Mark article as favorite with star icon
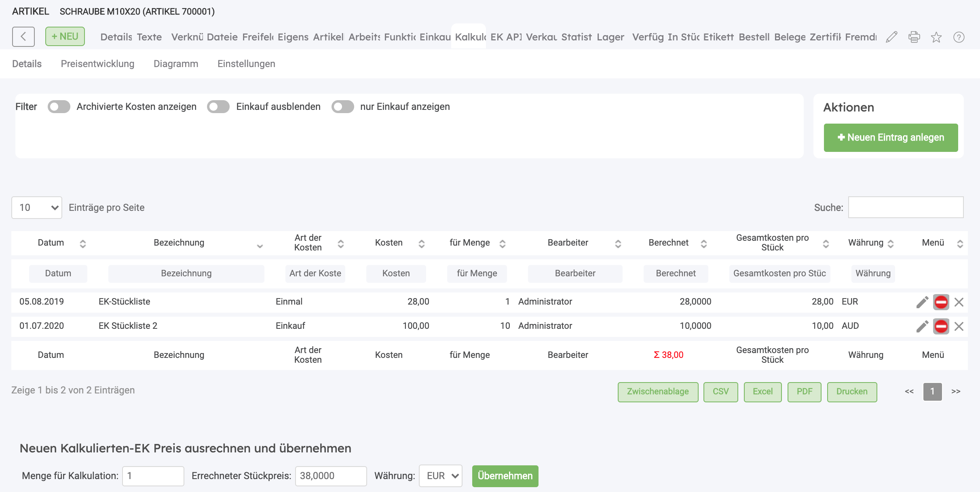980x492 pixels. click(936, 37)
